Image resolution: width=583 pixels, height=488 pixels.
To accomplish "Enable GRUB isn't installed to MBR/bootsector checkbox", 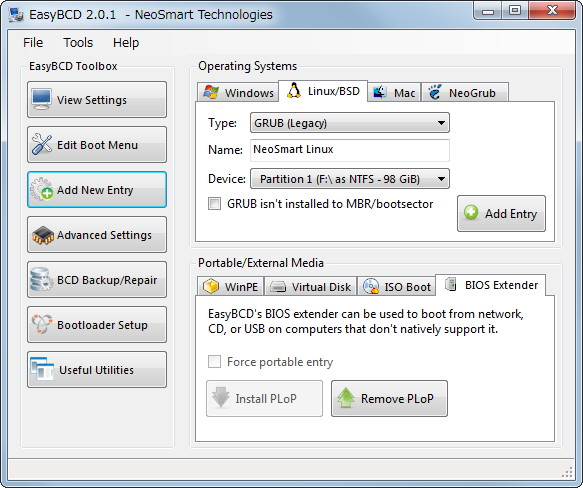I will [x=214, y=203].
